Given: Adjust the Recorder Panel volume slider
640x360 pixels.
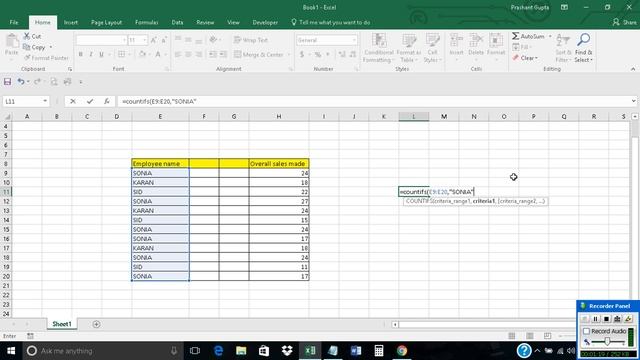Looking at the screenshot, I should pyautogui.click(x=607, y=342).
